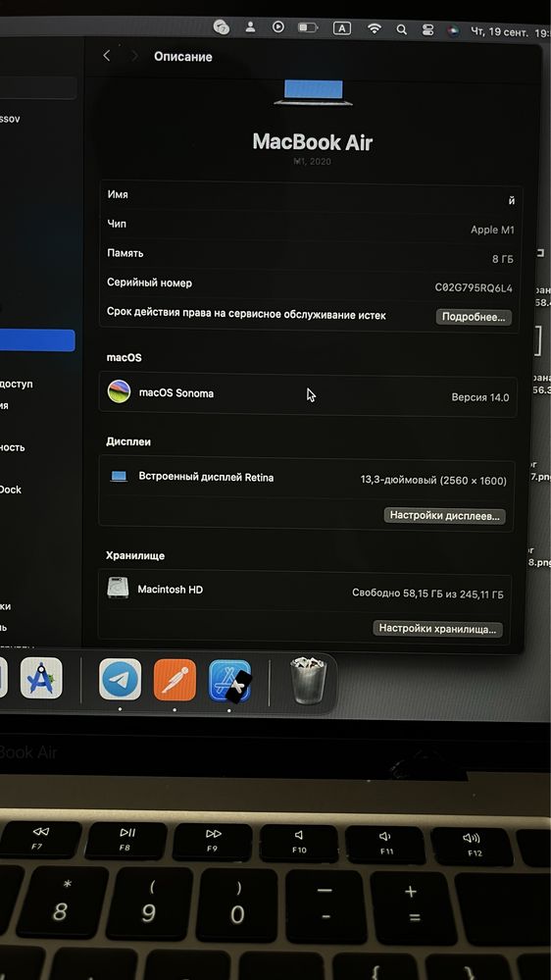Click the date 'Чт, 19 сент.' in the menu bar

click(x=500, y=31)
